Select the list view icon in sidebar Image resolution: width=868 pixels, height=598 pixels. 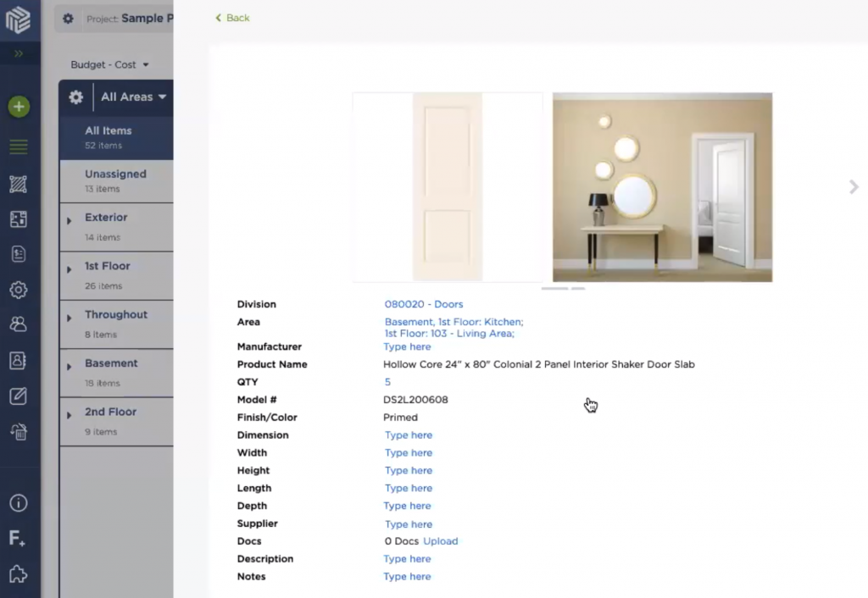[x=19, y=146]
